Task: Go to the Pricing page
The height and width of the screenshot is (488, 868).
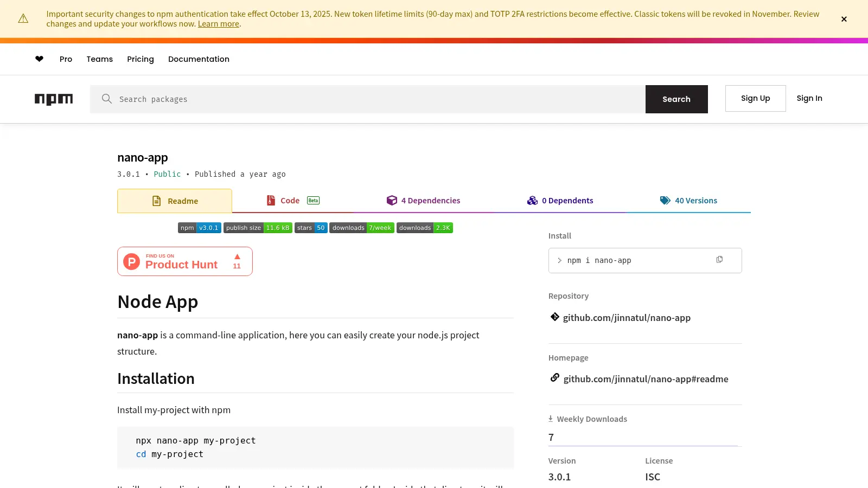Action: pyautogui.click(x=141, y=59)
